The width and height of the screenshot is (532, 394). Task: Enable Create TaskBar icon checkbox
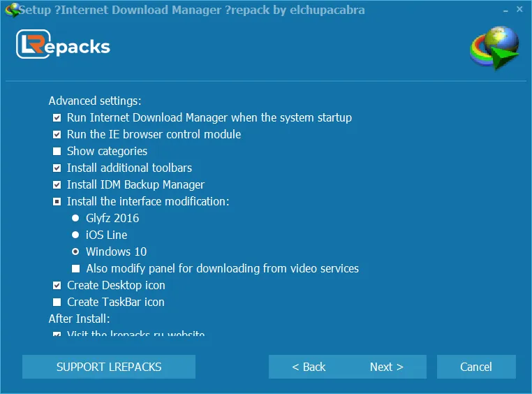tap(57, 302)
